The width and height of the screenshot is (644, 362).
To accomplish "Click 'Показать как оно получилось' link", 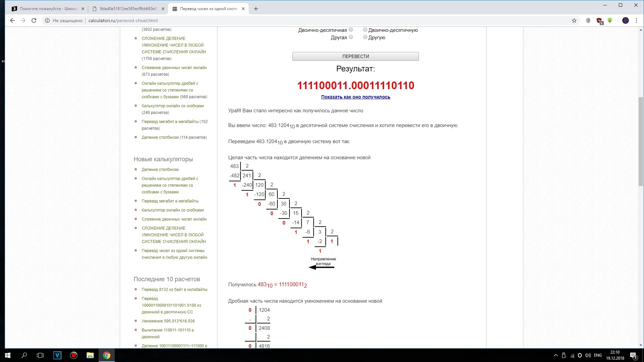I will pos(356,97).
